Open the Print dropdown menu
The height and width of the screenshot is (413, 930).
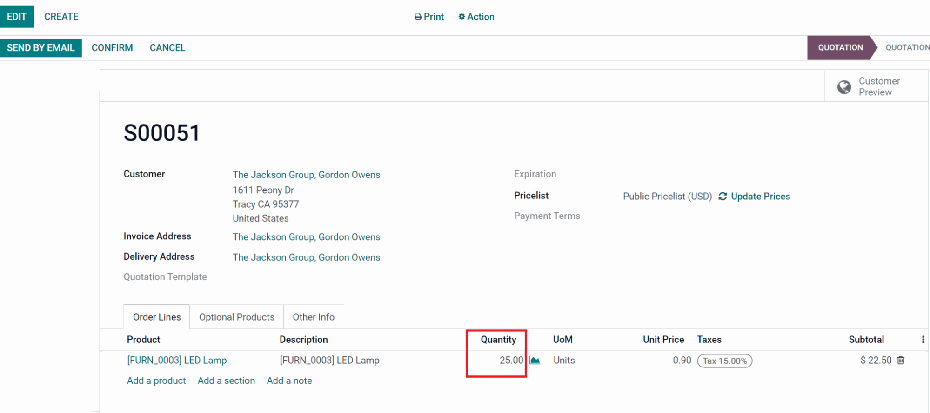coord(429,17)
